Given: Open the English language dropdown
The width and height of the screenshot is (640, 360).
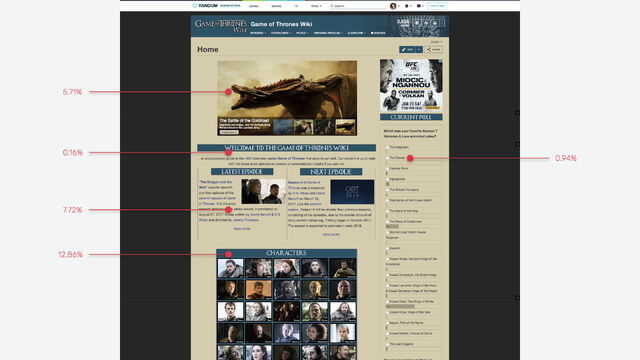Looking at the screenshot, I should coord(436,42).
